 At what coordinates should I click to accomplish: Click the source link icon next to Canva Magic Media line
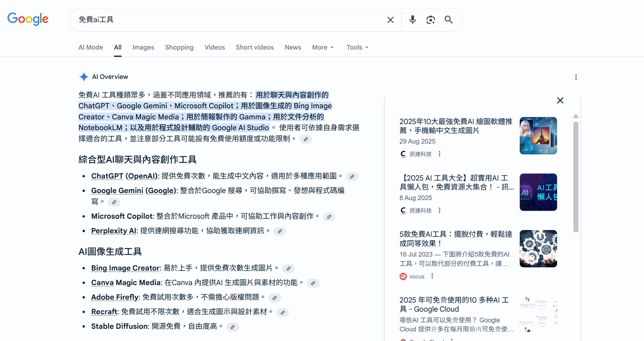(x=313, y=283)
